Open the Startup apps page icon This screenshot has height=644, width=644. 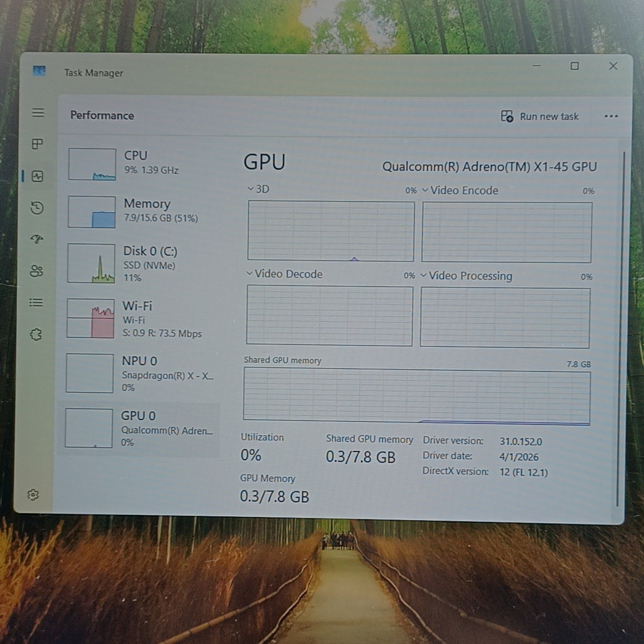(36, 239)
